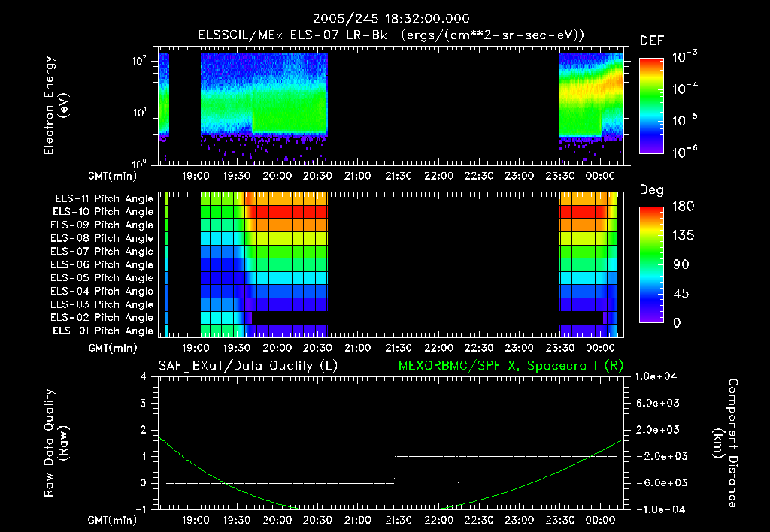Click the ELS-11 Pitch Angle row label
The height and width of the screenshot is (532, 770).
tap(104, 199)
